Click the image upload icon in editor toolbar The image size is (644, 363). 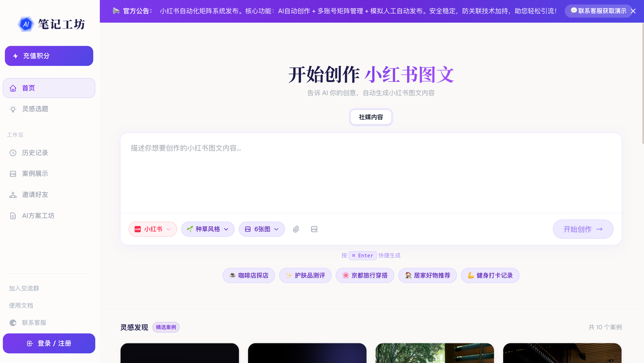[x=314, y=229]
